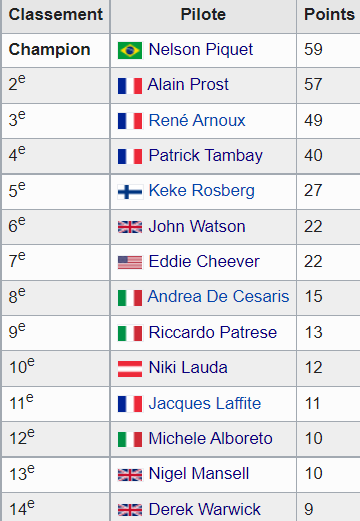The height and width of the screenshot is (521, 360).
Task: Follow the Patrick Tambay link
Action: point(206,156)
